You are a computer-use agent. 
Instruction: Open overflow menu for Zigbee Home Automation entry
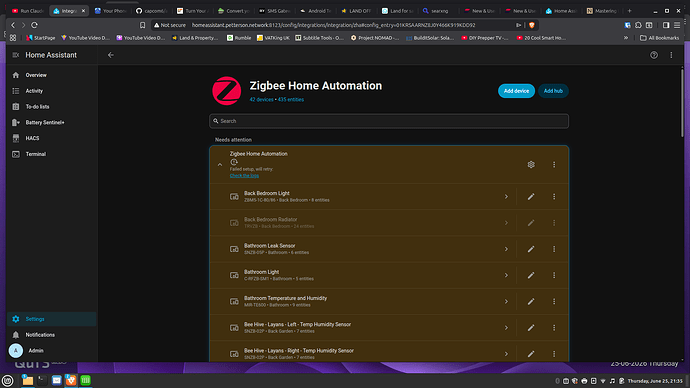[x=554, y=165]
